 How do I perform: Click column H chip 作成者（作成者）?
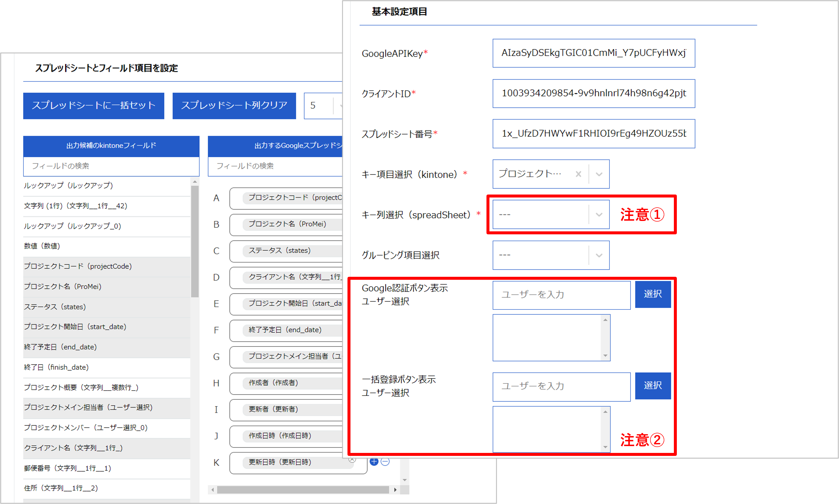tap(292, 383)
